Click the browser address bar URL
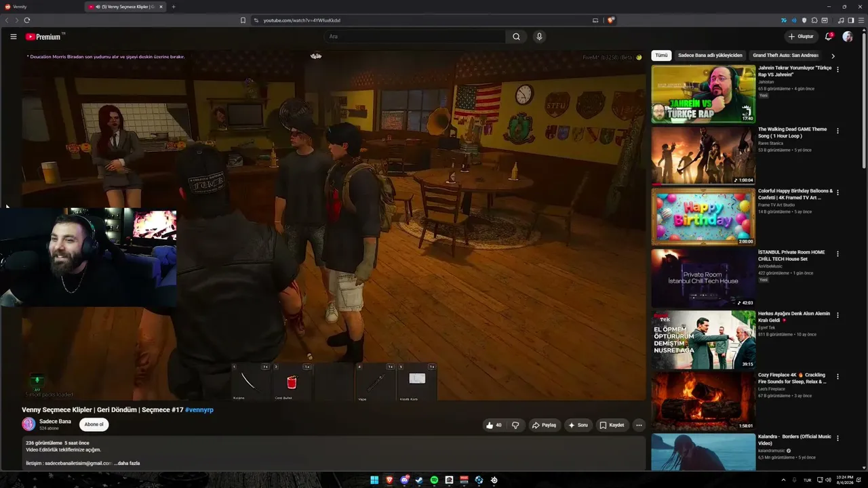The width and height of the screenshot is (868, 488). tap(302, 20)
